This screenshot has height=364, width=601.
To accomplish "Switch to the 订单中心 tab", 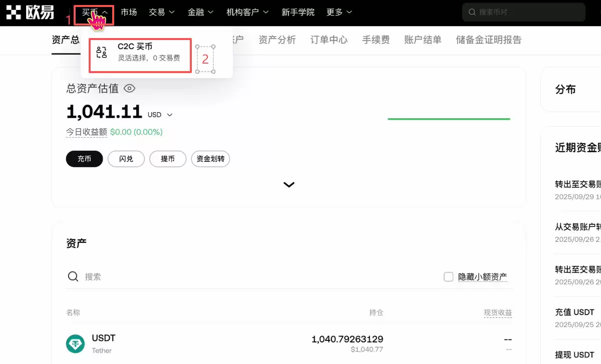I will (x=329, y=40).
